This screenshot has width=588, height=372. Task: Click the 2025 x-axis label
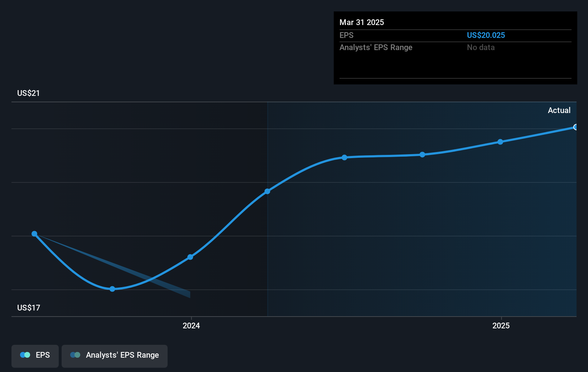coord(501,325)
